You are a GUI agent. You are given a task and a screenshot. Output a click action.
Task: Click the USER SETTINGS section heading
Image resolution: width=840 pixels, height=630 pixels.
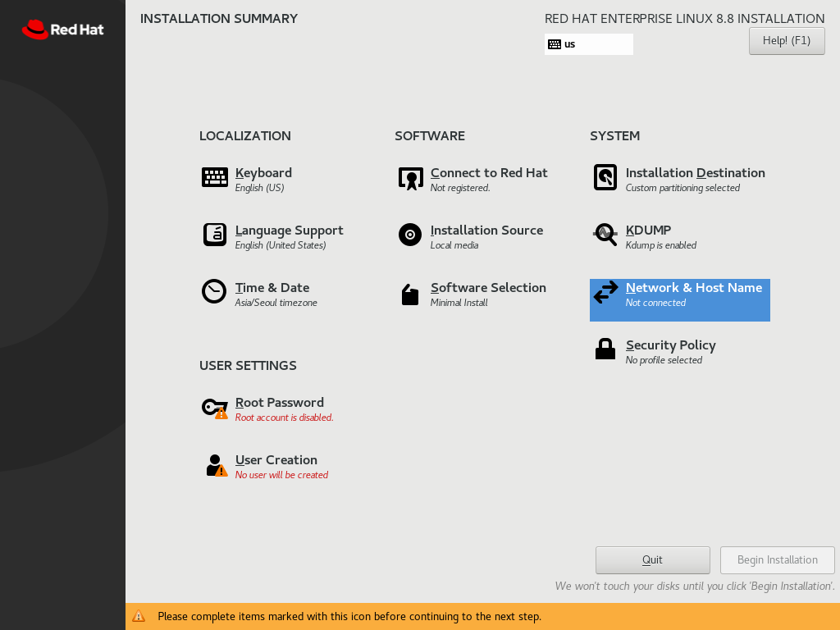click(x=248, y=366)
